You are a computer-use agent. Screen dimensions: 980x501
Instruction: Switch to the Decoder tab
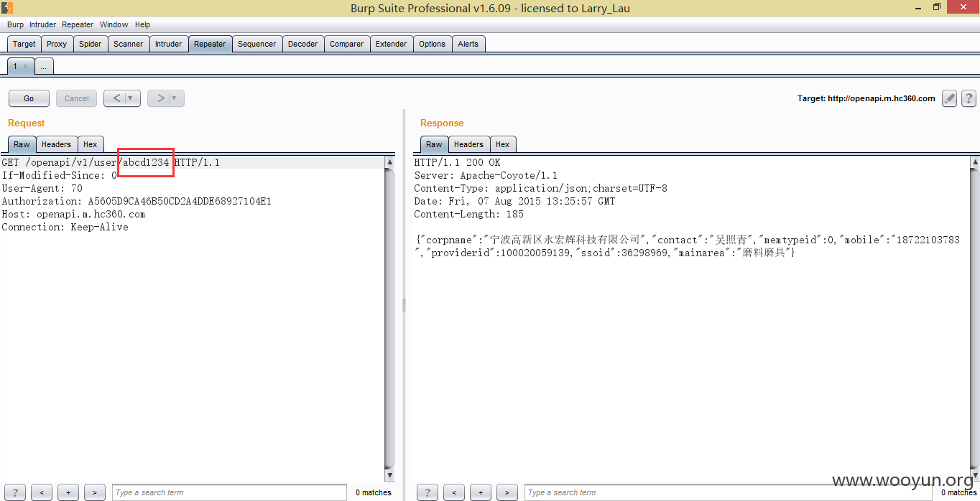pos(303,44)
